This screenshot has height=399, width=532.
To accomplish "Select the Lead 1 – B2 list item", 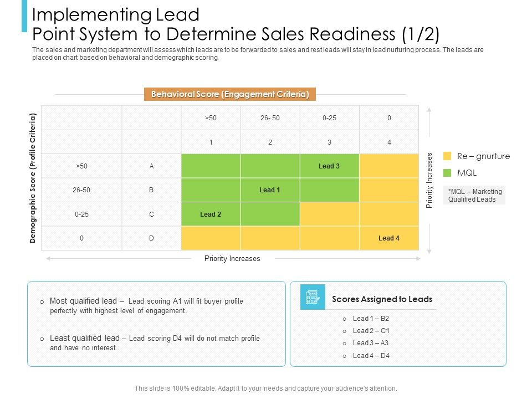I will pos(371,319).
